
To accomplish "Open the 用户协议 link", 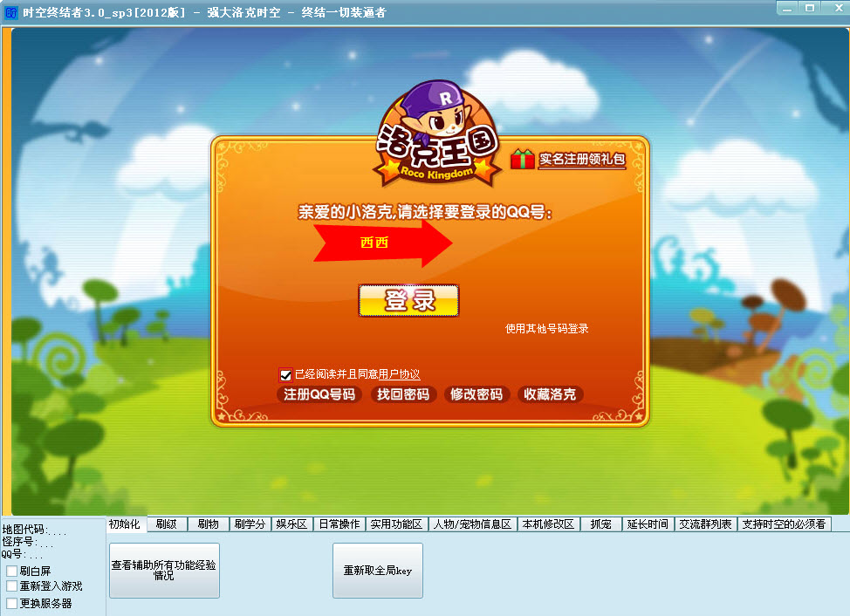I will [399, 373].
